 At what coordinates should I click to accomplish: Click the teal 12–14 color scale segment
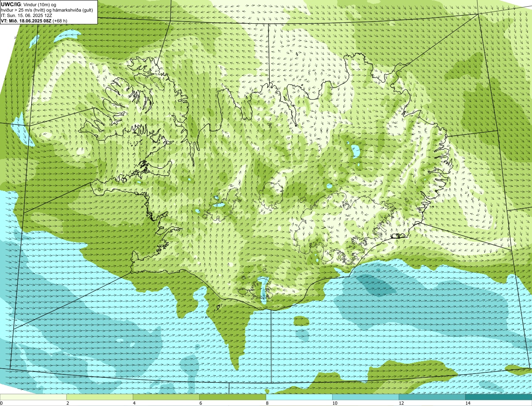click(x=432, y=397)
